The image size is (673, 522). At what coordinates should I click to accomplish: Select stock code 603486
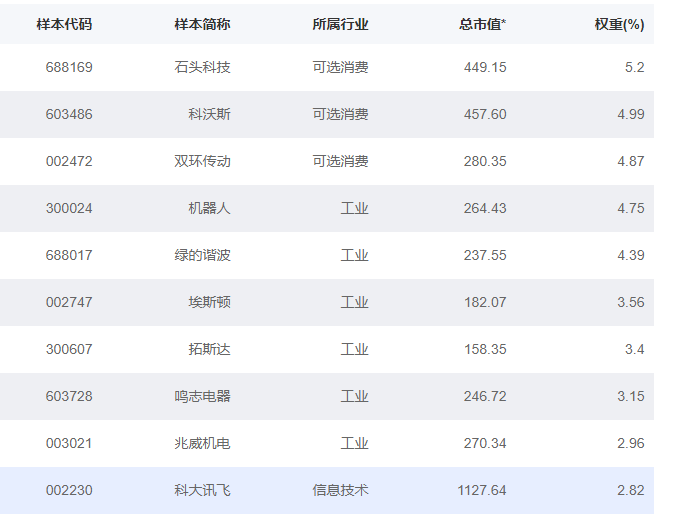tap(69, 114)
